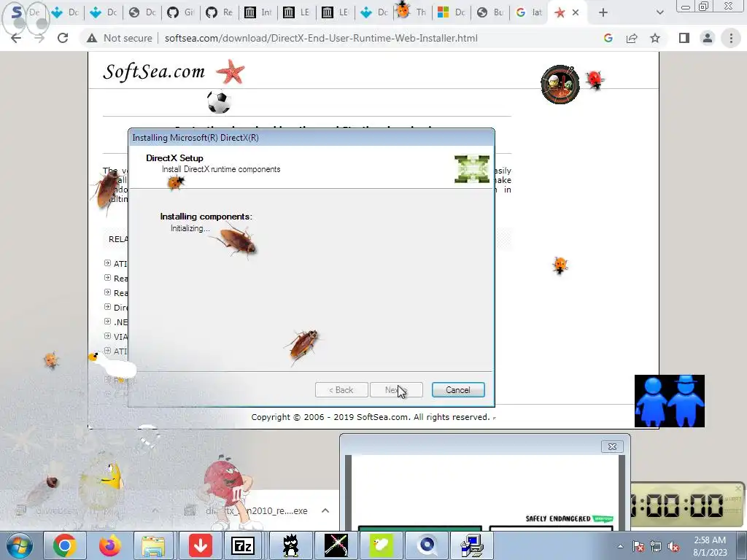This screenshot has width=747, height=560.
Task: Click the copyright SoftSea.com footer text
Action: point(370,417)
